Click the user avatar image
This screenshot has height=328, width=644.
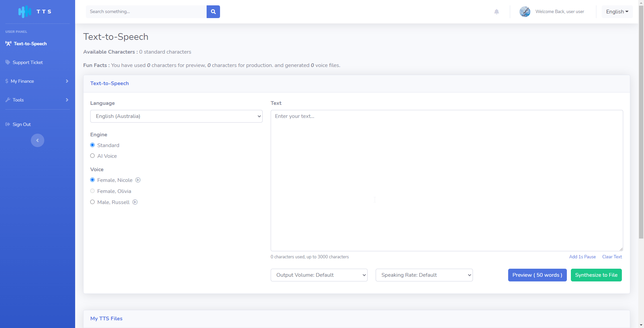[x=525, y=11]
